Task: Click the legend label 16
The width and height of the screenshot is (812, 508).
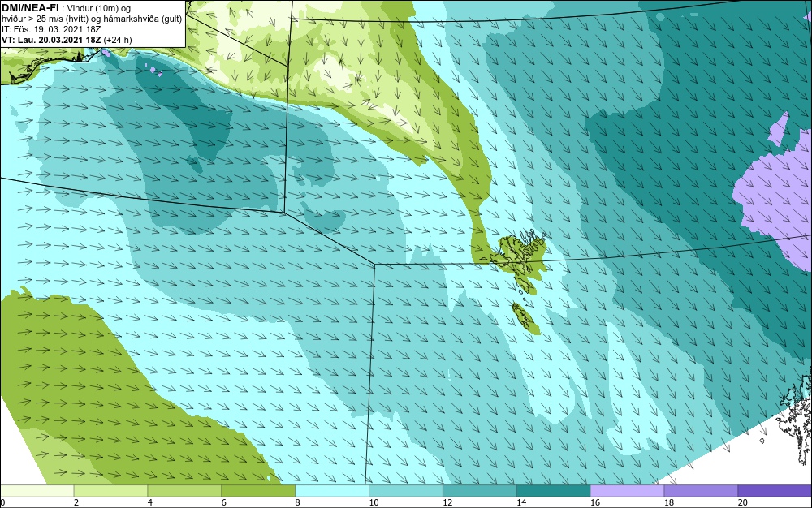Action: [x=595, y=502]
